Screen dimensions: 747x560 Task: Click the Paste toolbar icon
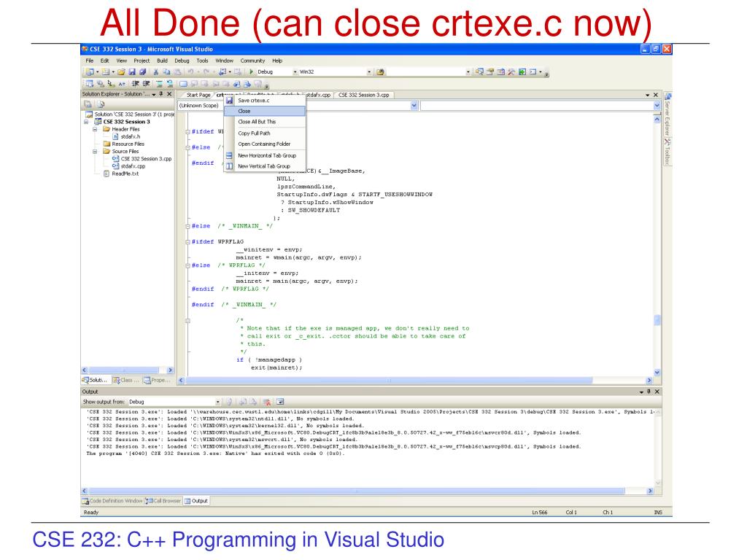177,72
